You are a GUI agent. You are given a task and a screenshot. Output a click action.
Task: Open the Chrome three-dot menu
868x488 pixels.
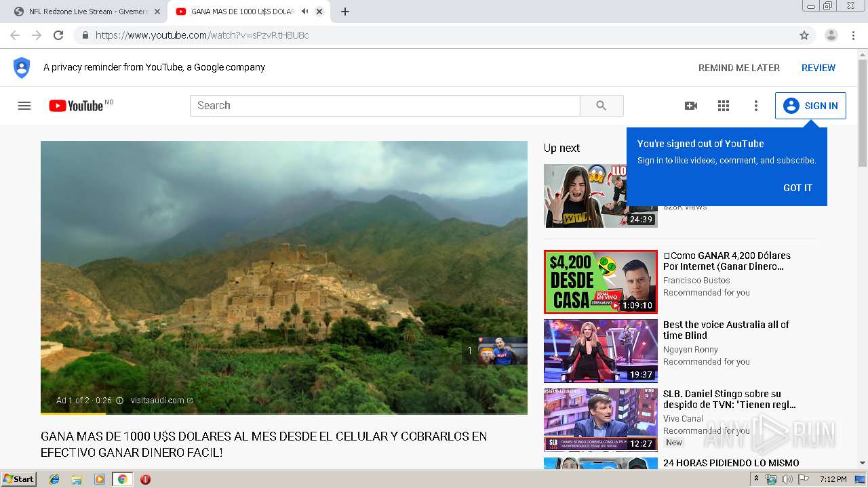point(854,35)
